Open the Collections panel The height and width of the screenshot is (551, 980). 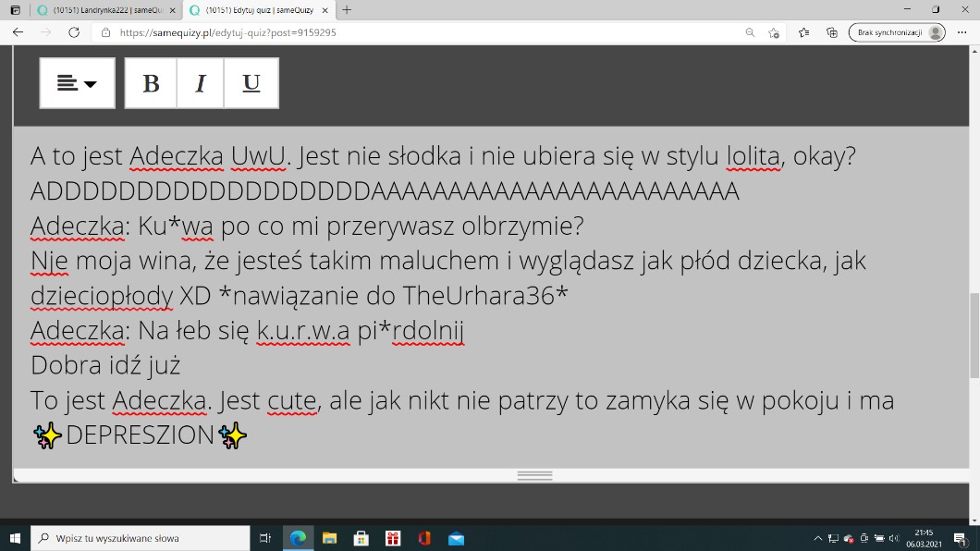click(x=832, y=32)
